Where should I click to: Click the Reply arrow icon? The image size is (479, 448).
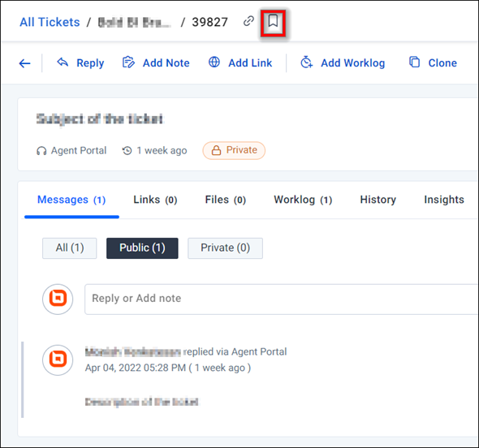tap(63, 62)
